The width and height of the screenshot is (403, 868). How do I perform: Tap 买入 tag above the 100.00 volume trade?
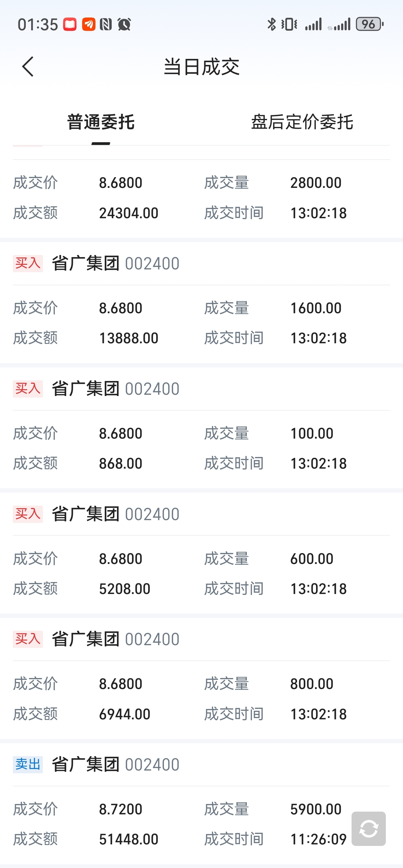click(x=28, y=389)
